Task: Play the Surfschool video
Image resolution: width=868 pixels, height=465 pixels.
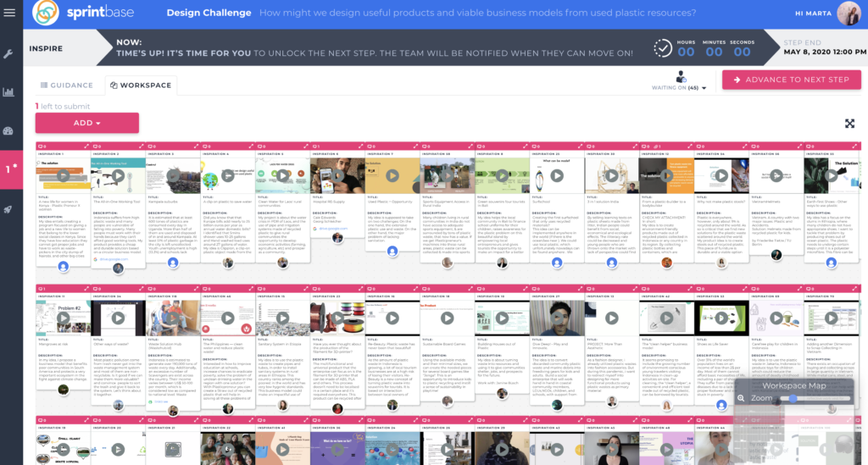Action: tap(557, 176)
